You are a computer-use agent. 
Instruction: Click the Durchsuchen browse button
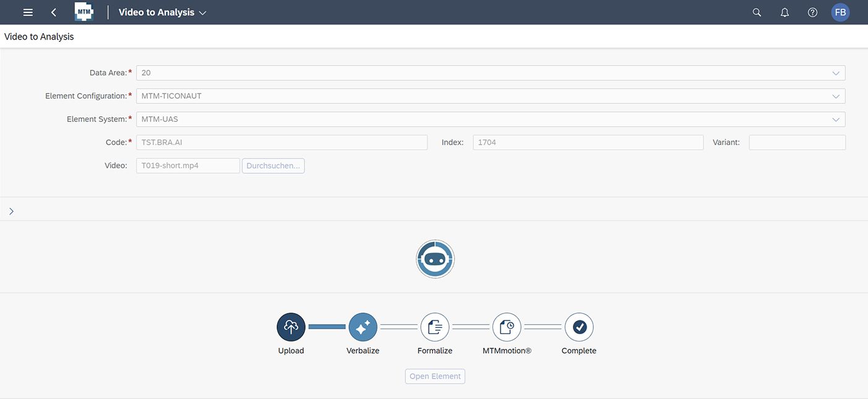273,166
